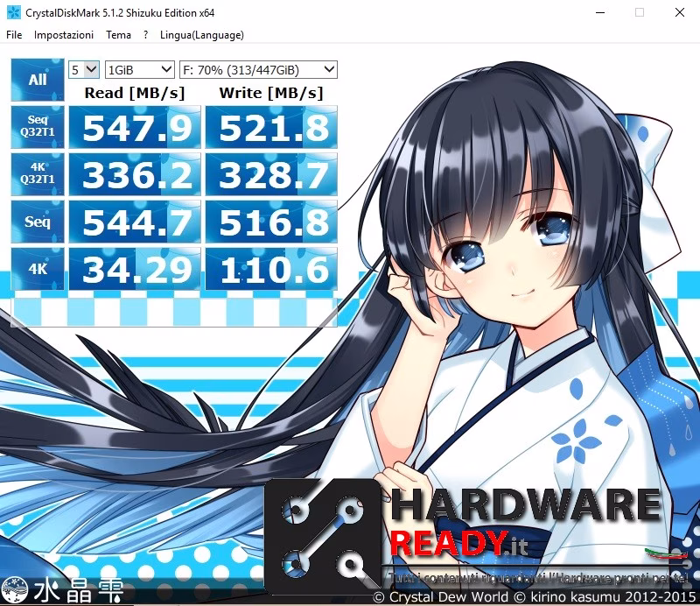Open the Lingua(Language) menu

click(202, 35)
